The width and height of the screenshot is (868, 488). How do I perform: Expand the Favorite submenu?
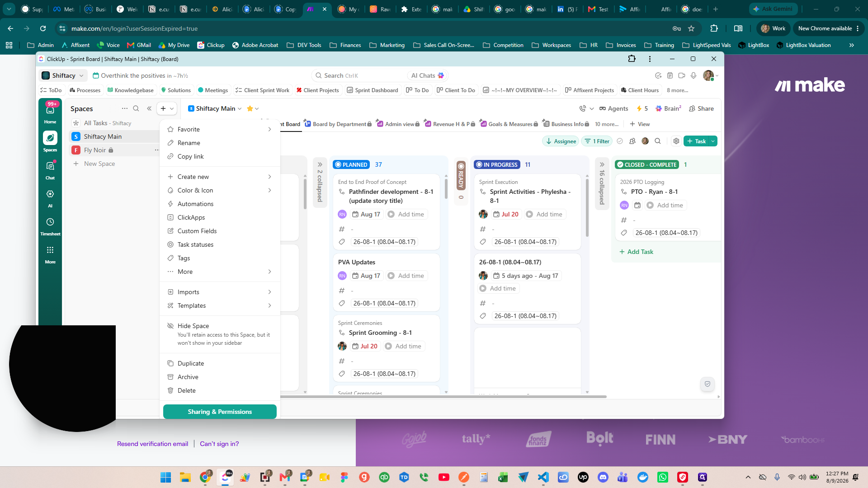(220, 129)
